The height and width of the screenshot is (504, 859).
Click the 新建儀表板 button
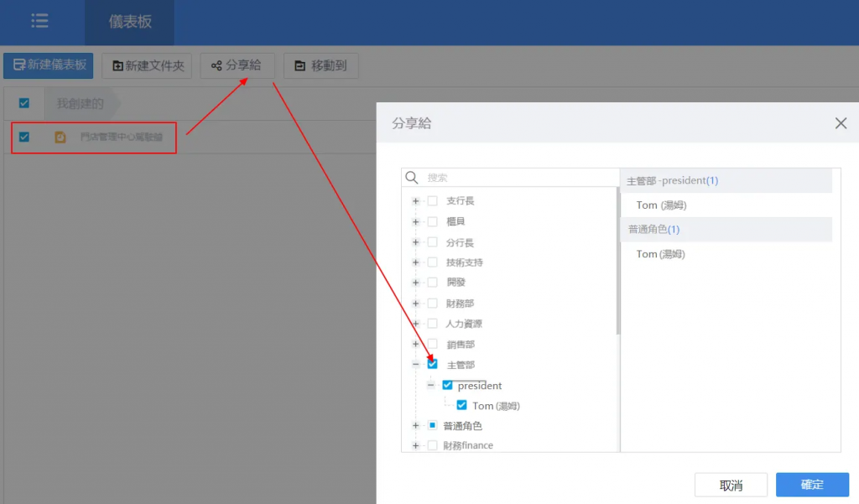49,65
